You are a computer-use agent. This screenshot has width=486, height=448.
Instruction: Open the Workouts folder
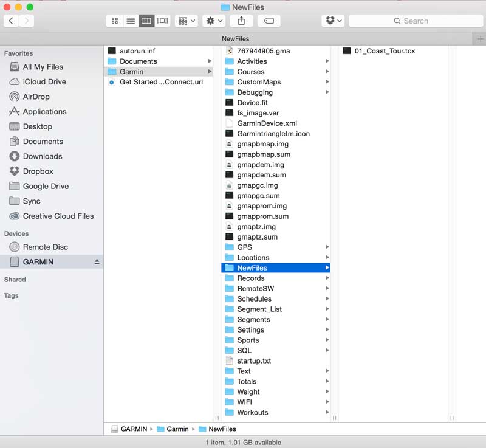276,412
